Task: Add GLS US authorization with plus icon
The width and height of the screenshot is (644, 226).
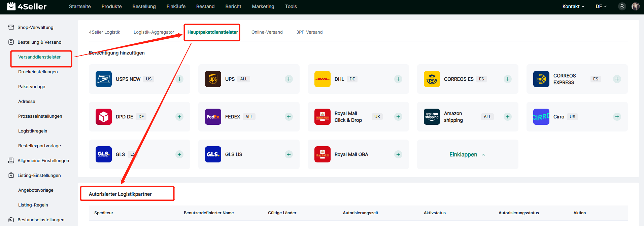Action: tap(289, 154)
